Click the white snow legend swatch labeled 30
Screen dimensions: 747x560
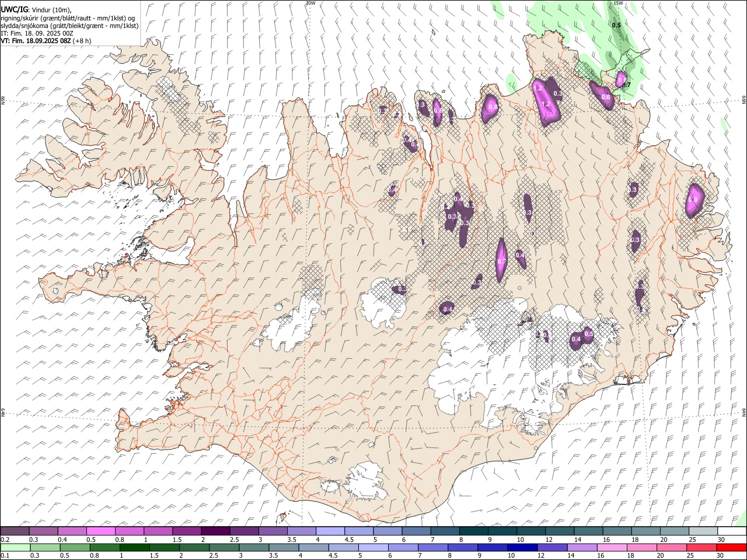731,531
